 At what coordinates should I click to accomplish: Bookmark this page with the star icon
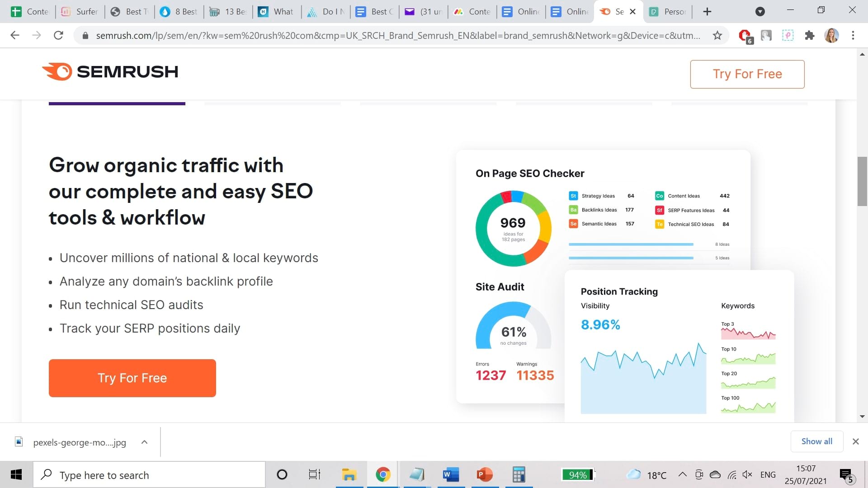(x=717, y=35)
